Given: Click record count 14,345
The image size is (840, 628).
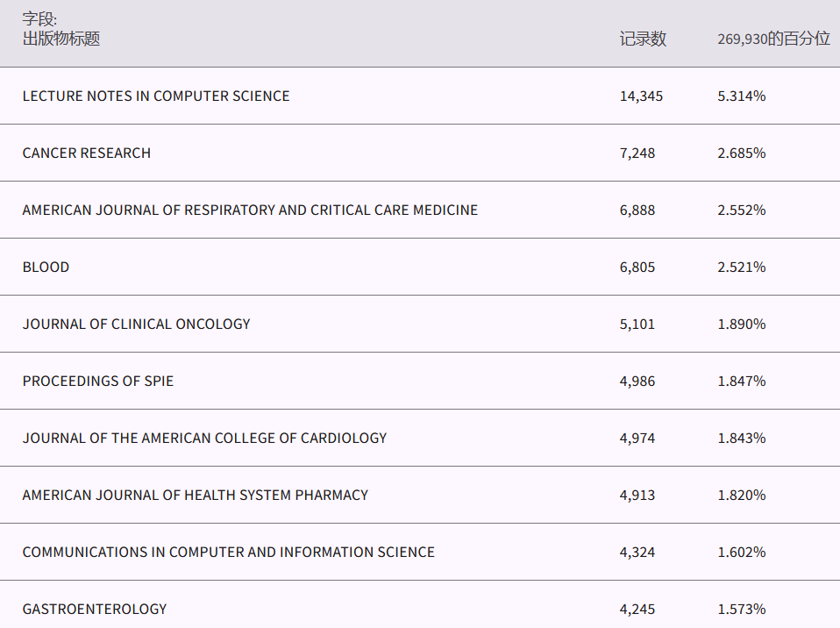Looking at the screenshot, I should tap(641, 96).
